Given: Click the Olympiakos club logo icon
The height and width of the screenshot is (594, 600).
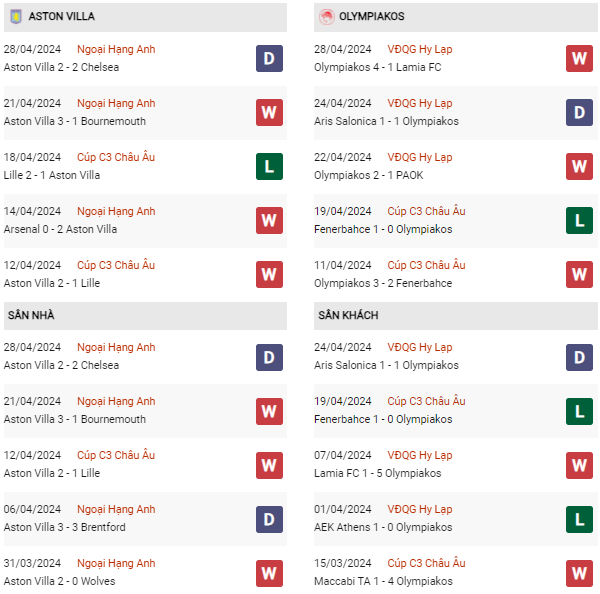Looking at the screenshot, I should [x=326, y=17].
